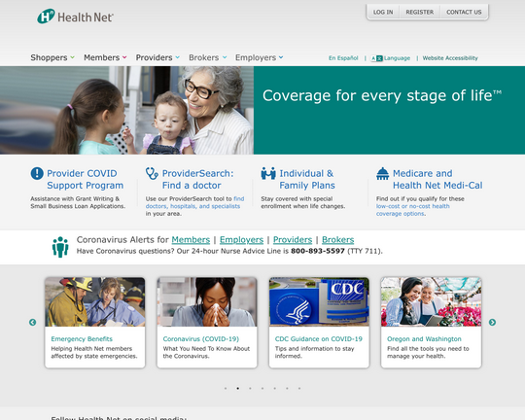The image size is (525, 420).
Task: Expand the Employers dropdown arrow
Action: (x=281, y=57)
